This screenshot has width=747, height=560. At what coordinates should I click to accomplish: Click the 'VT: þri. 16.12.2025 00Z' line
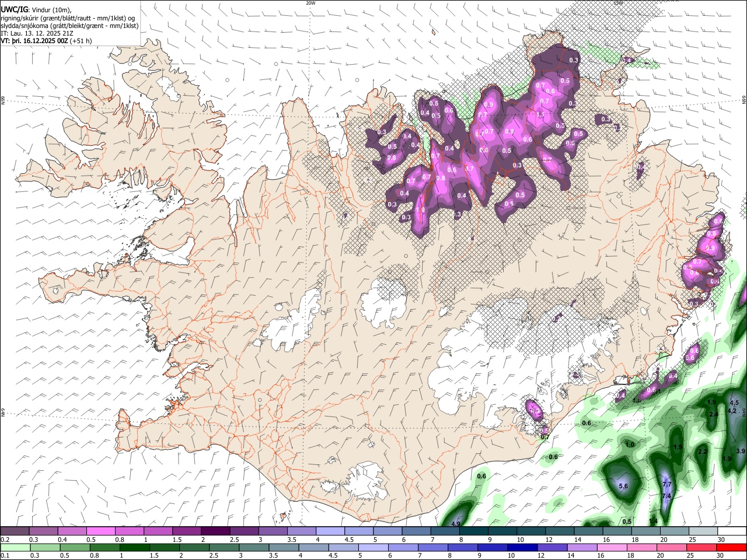pos(34,41)
